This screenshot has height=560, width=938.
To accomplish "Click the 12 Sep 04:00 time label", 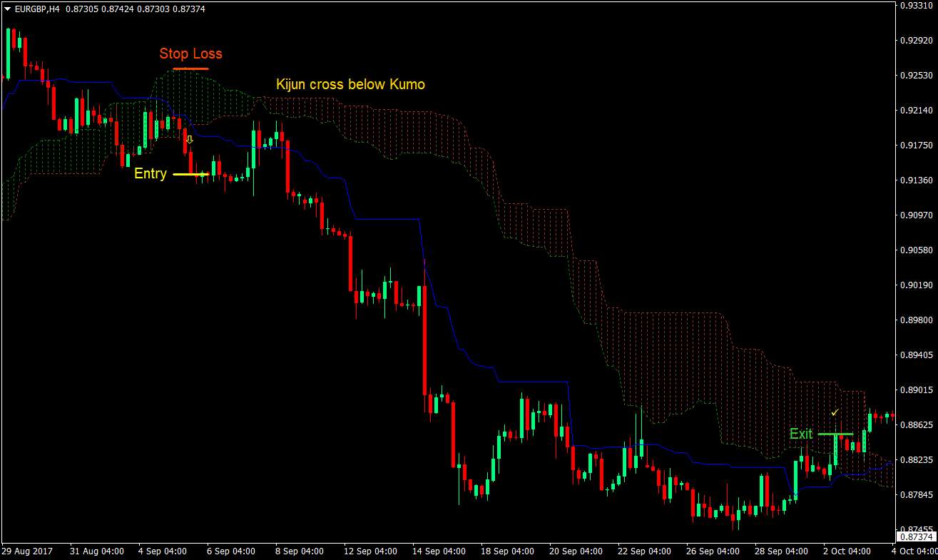I will click(x=370, y=551).
